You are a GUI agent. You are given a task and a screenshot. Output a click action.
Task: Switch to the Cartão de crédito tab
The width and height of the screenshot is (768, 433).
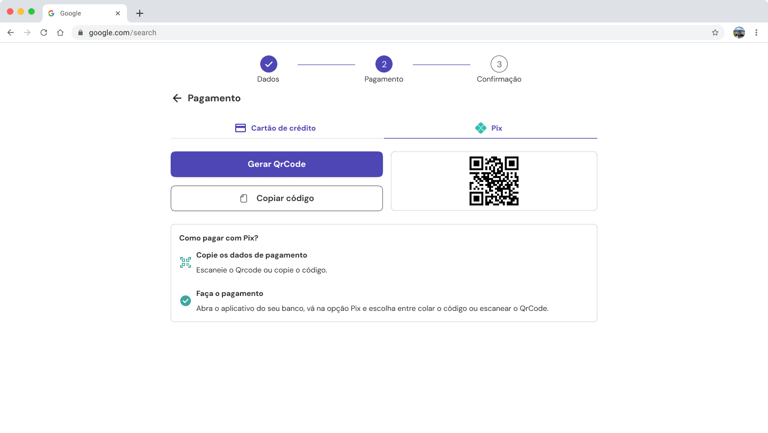tap(276, 128)
